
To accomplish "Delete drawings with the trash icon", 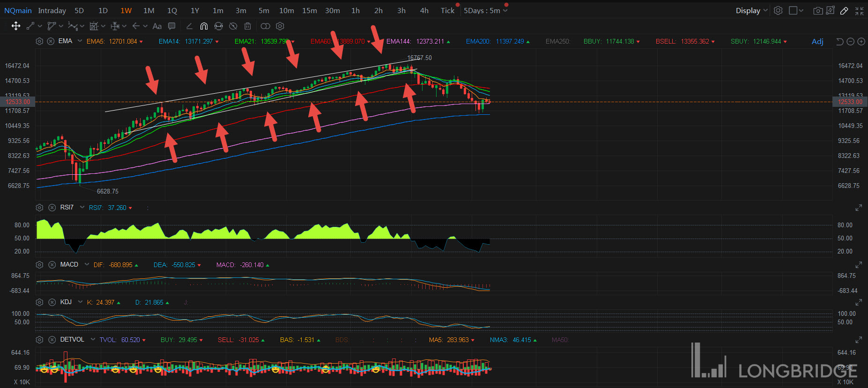I will tap(248, 26).
